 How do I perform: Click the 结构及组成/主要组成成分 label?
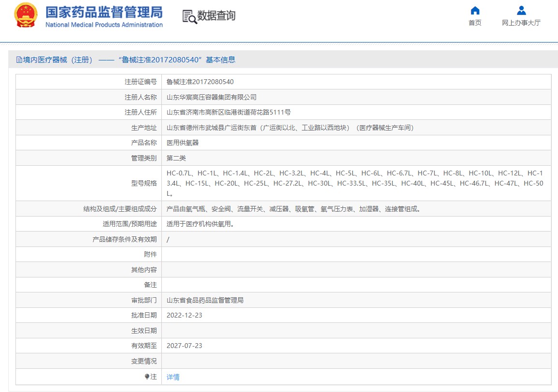tap(120, 209)
